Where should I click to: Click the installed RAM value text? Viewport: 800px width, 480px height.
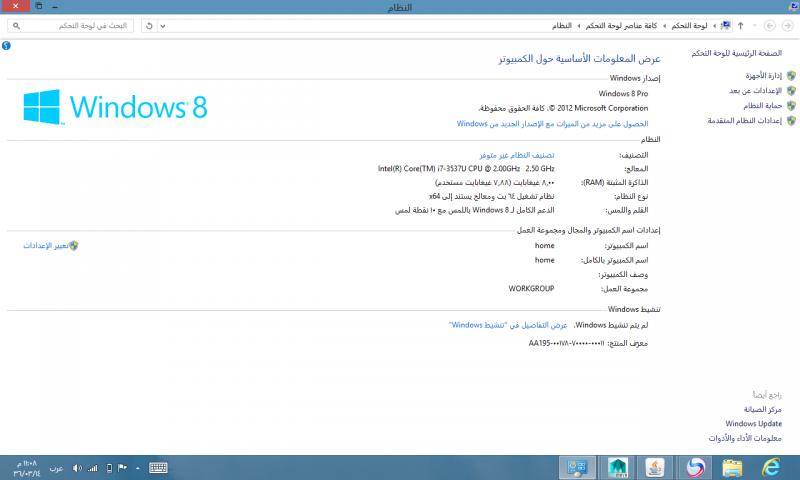tap(494, 182)
